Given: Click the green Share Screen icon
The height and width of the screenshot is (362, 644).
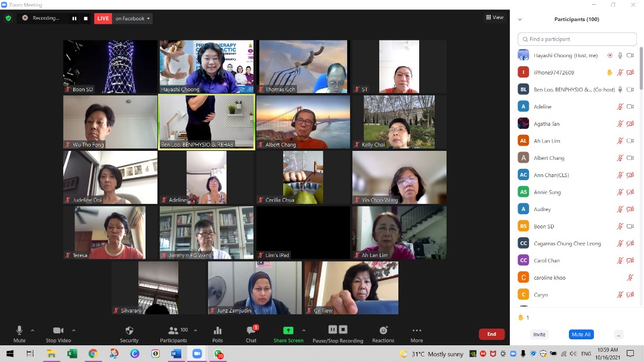Looking at the screenshot, I should [x=288, y=330].
